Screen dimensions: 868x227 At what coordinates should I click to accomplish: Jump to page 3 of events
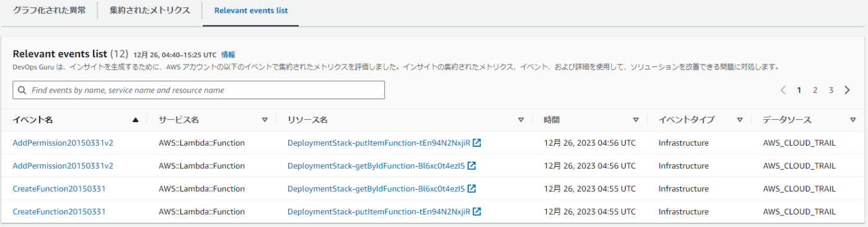pos(831,90)
